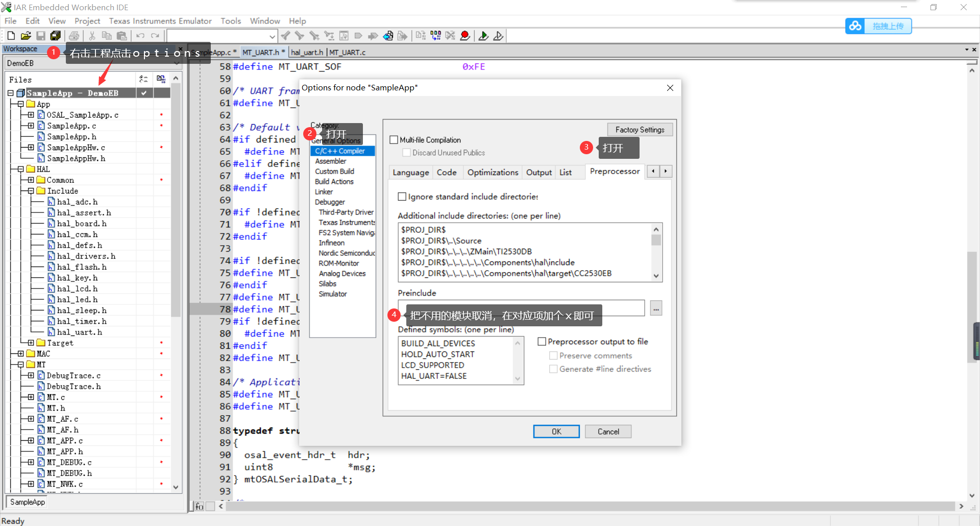Click the editor horizontal scrollbar
The width and height of the screenshot is (980, 526).
tap(590, 506)
